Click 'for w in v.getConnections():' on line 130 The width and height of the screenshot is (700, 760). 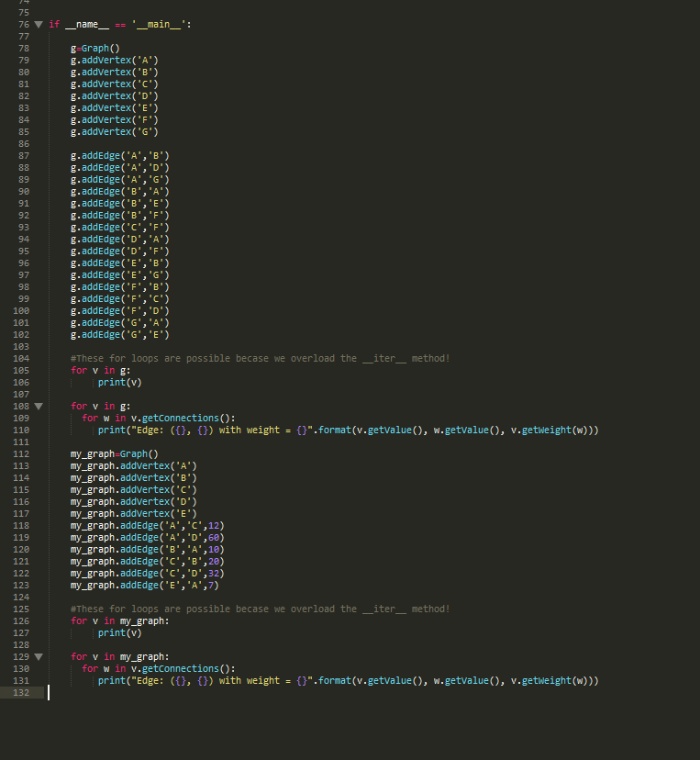click(x=159, y=669)
